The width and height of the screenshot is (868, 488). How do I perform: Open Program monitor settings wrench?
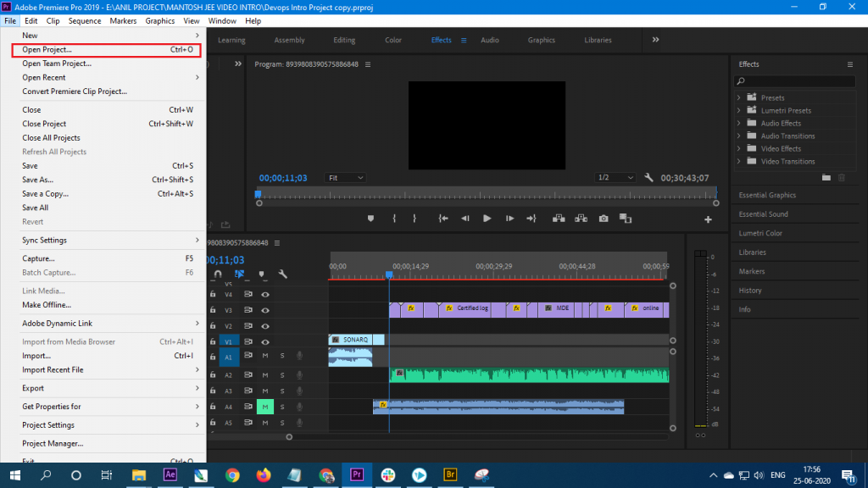(x=649, y=178)
